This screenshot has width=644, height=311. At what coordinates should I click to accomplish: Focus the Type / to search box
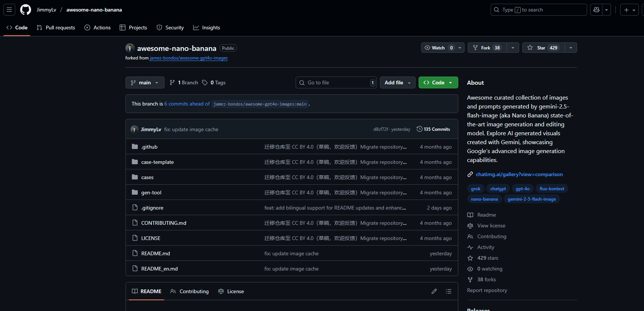[x=539, y=10]
